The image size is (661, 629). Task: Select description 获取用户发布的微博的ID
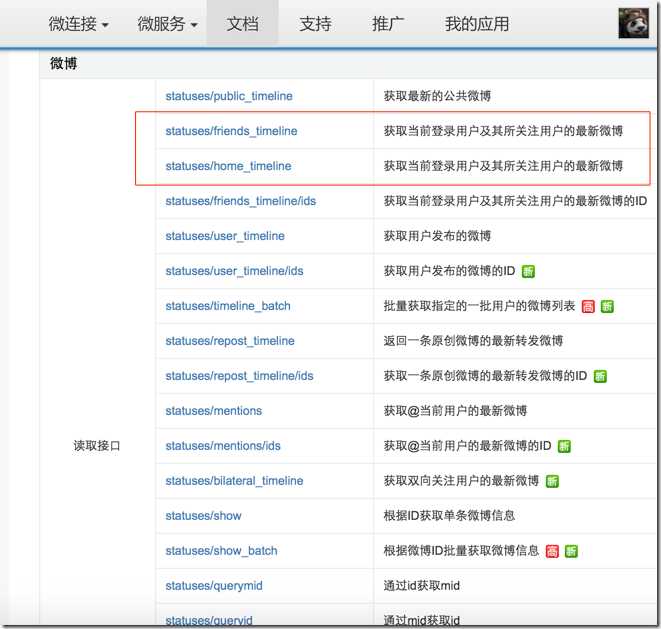tap(449, 271)
